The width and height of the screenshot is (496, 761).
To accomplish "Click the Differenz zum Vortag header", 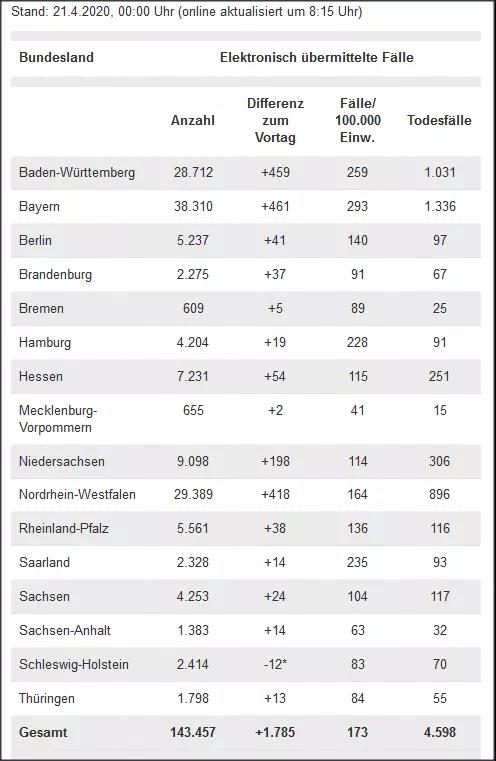I will coord(275,120).
